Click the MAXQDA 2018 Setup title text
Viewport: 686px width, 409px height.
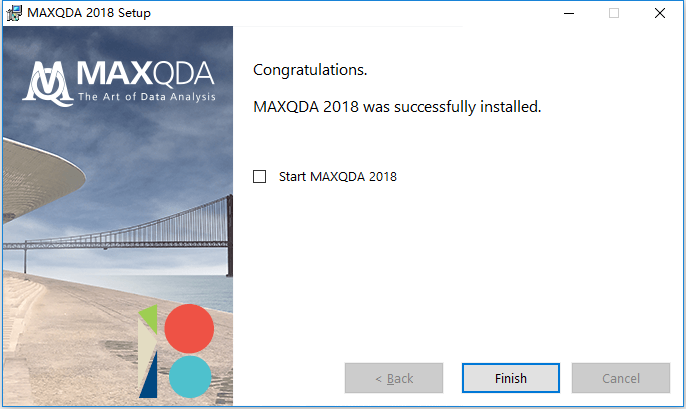pos(89,13)
